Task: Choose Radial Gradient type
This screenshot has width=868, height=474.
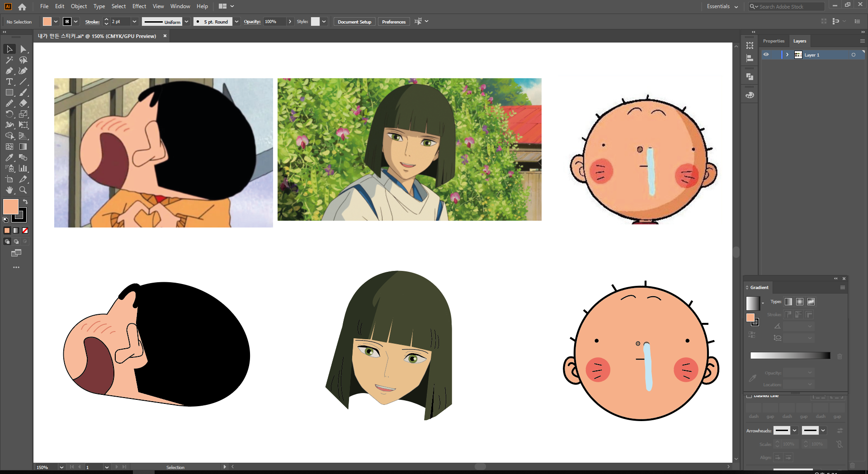Action: [x=800, y=302]
